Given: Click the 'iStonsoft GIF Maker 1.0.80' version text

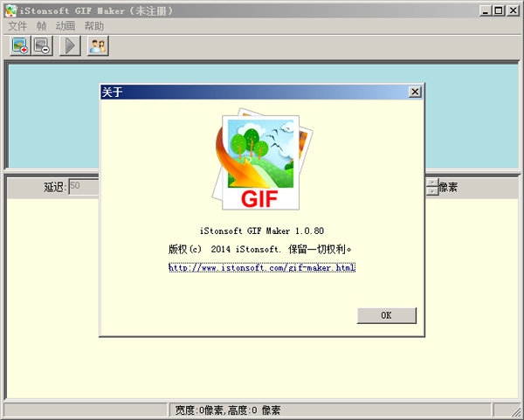Looking at the screenshot, I should point(262,231).
